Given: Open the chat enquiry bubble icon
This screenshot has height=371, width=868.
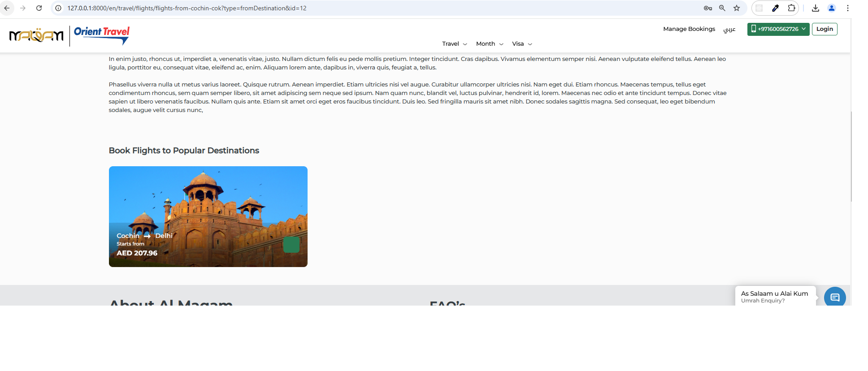Looking at the screenshot, I should 834,297.
